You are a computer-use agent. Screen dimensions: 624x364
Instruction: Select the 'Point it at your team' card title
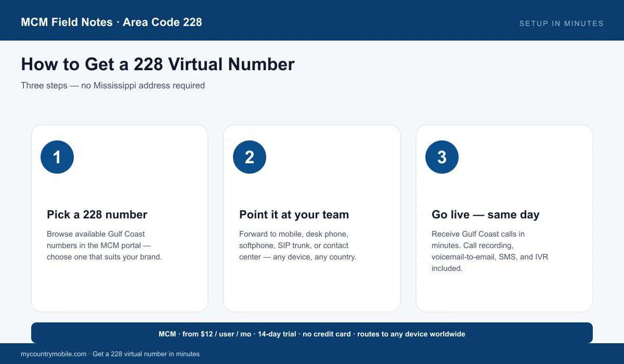click(294, 215)
